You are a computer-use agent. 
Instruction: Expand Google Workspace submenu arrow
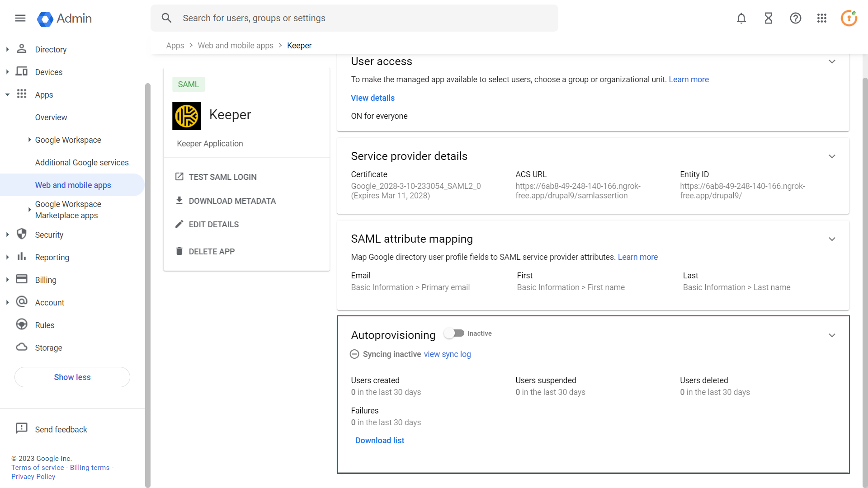29,140
